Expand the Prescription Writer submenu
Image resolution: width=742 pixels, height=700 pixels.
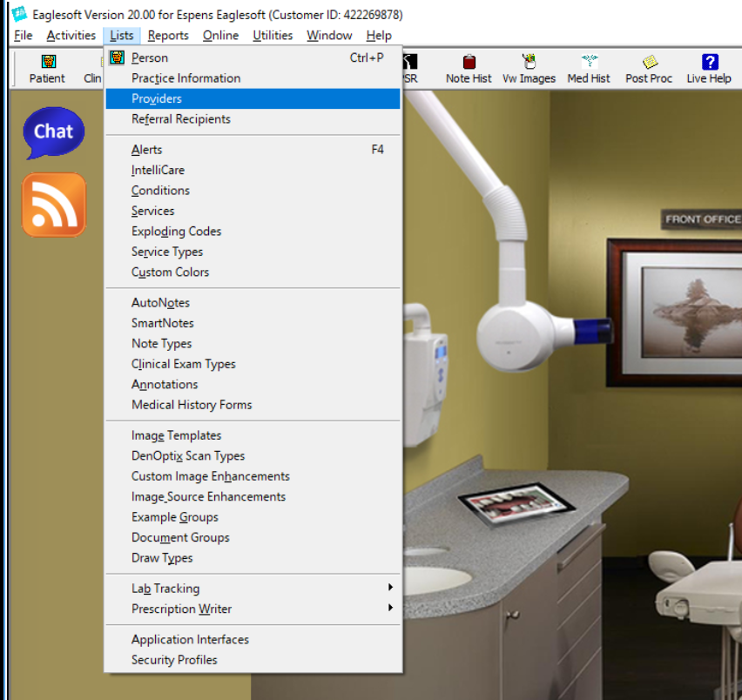(x=253, y=609)
